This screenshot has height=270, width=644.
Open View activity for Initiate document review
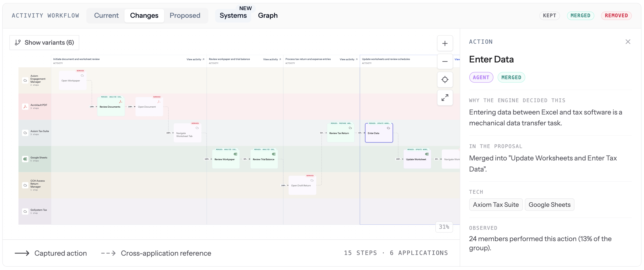click(196, 59)
